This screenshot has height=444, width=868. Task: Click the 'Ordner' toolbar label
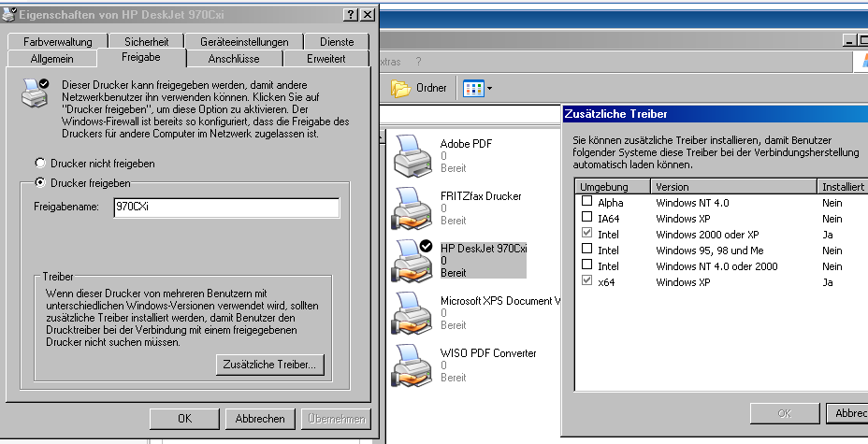point(431,88)
